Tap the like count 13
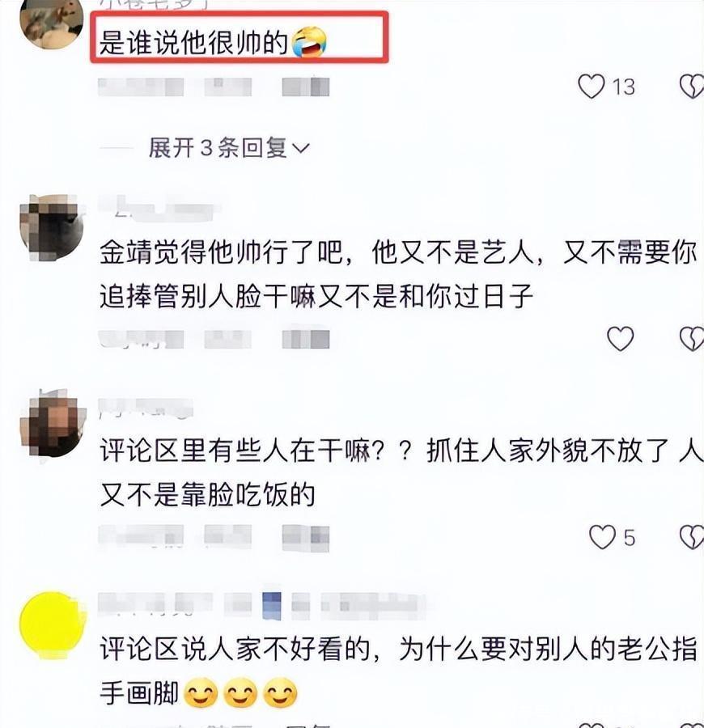 [624, 87]
